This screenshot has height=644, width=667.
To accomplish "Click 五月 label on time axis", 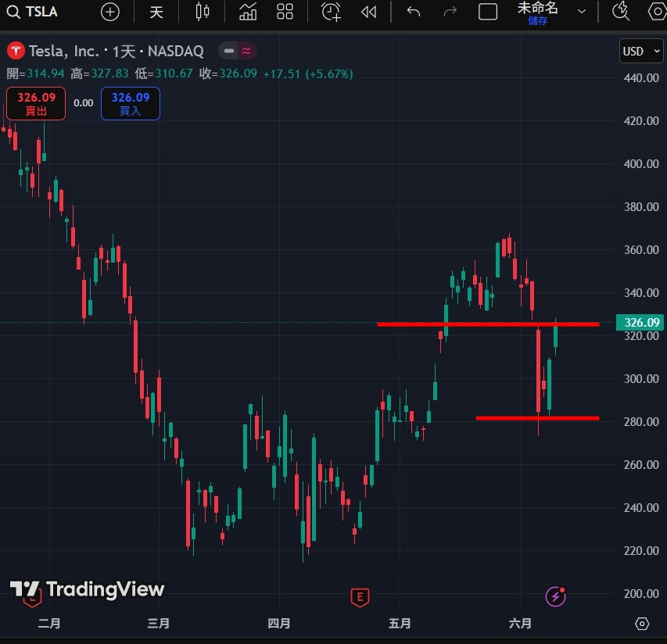I will [400, 624].
